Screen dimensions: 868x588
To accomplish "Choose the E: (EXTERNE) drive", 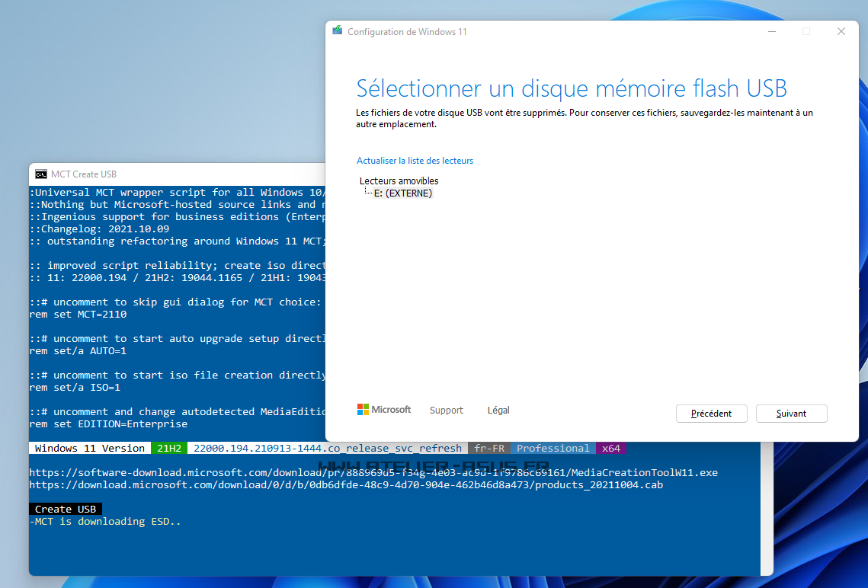I will 402,193.
